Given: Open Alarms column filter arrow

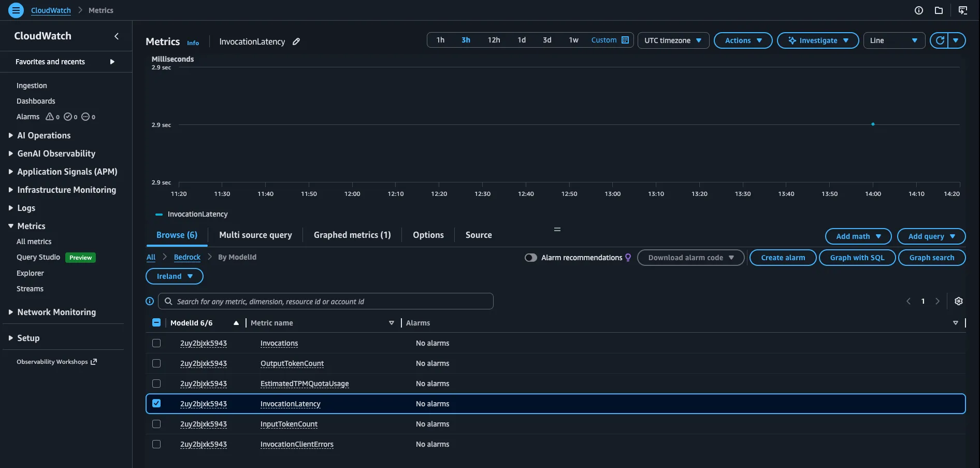Looking at the screenshot, I should point(956,323).
